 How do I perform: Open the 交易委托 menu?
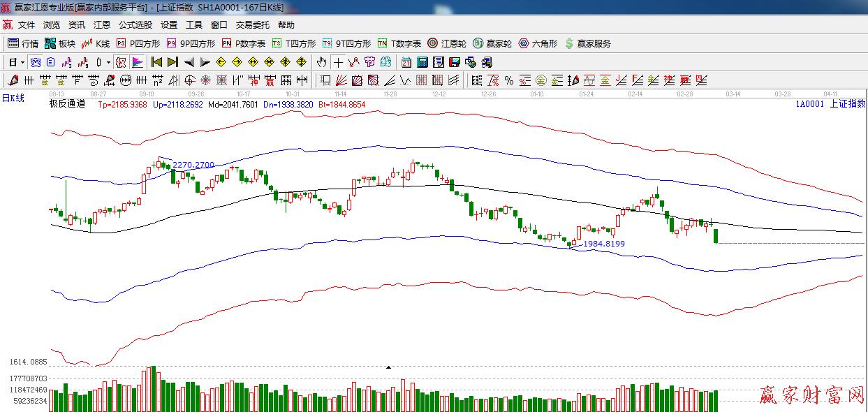(x=252, y=25)
